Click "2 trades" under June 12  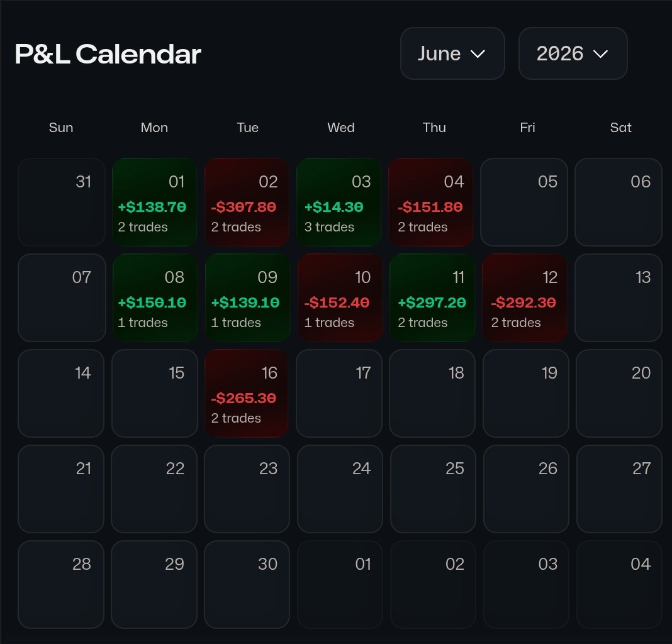click(515, 323)
